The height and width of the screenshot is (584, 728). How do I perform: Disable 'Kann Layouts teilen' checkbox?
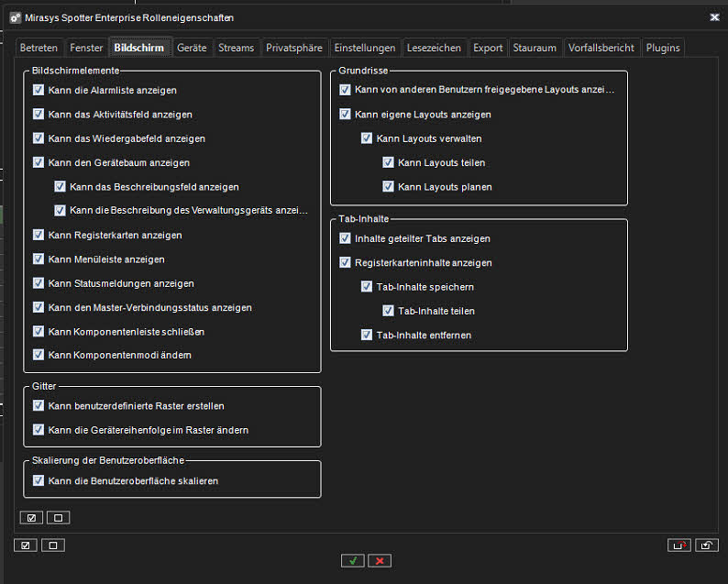click(389, 162)
